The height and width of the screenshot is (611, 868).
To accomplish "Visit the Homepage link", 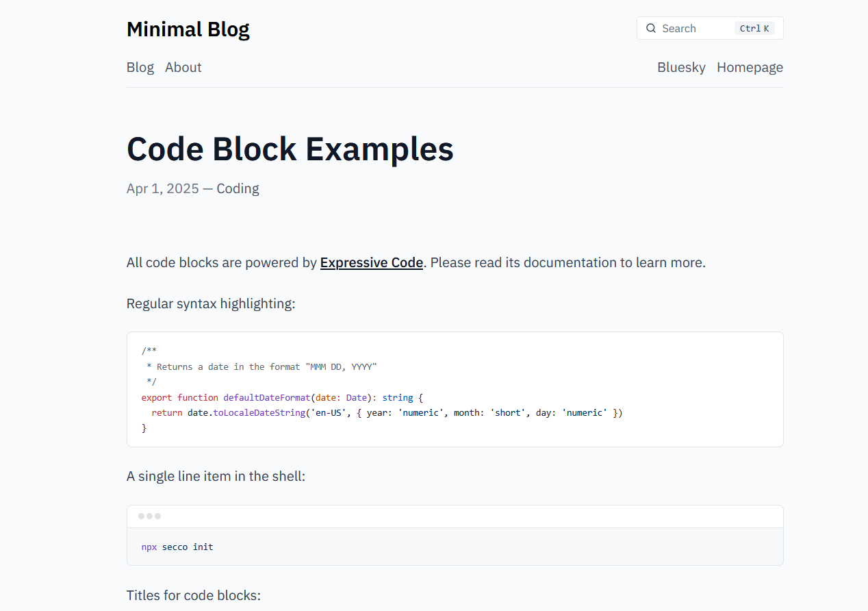I will click(750, 67).
